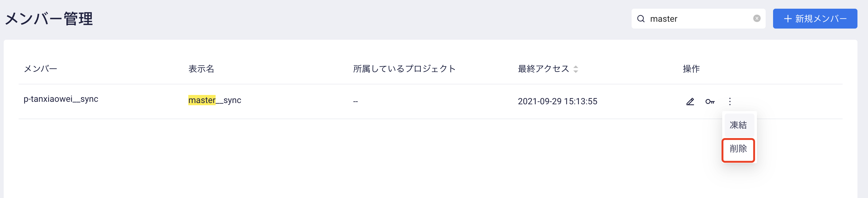Sort ascending via 最終アクセス up arrow
This screenshot has width=868, height=198.
pyautogui.click(x=576, y=67)
